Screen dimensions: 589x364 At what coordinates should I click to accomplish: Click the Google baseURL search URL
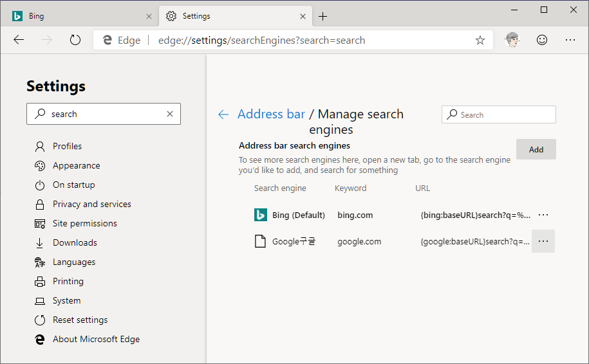475,241
